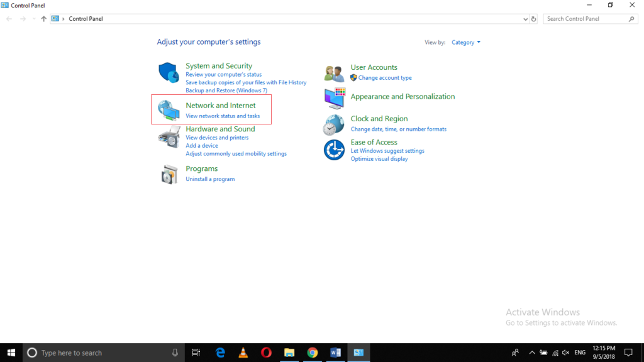This screenshot has height=362, width=644.
Task: Open Network and Internet heading link
Action: [x=221, y=106]
